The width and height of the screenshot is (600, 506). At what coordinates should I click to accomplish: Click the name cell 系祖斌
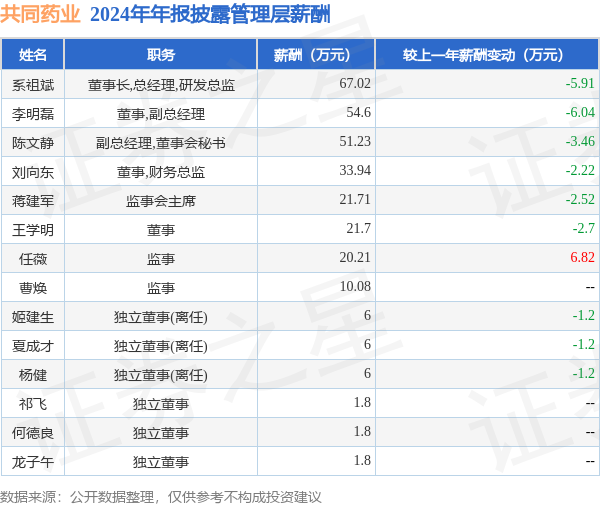33,85
